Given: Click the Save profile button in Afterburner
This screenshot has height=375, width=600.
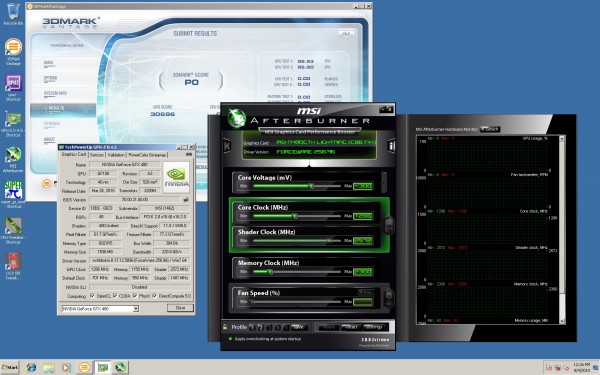Looking at the screenshot, I should (x=298, y=327).
